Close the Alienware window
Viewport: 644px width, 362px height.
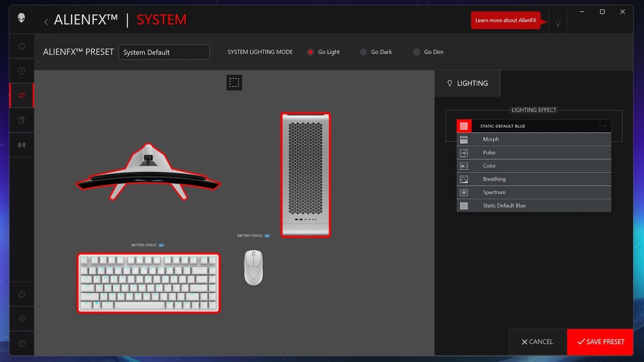click(x=623, y=12)
